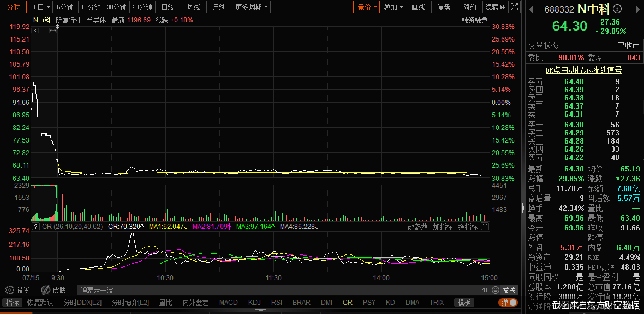Click the info icon beside N中科
This screenshot has height=314, width=644.
(x=617, y=9)
